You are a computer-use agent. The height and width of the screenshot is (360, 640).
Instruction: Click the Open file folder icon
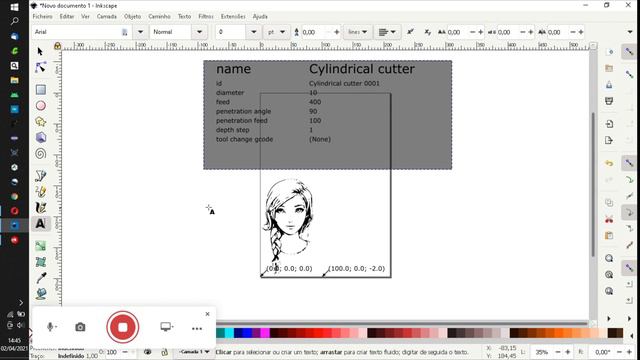coord(609,68)
